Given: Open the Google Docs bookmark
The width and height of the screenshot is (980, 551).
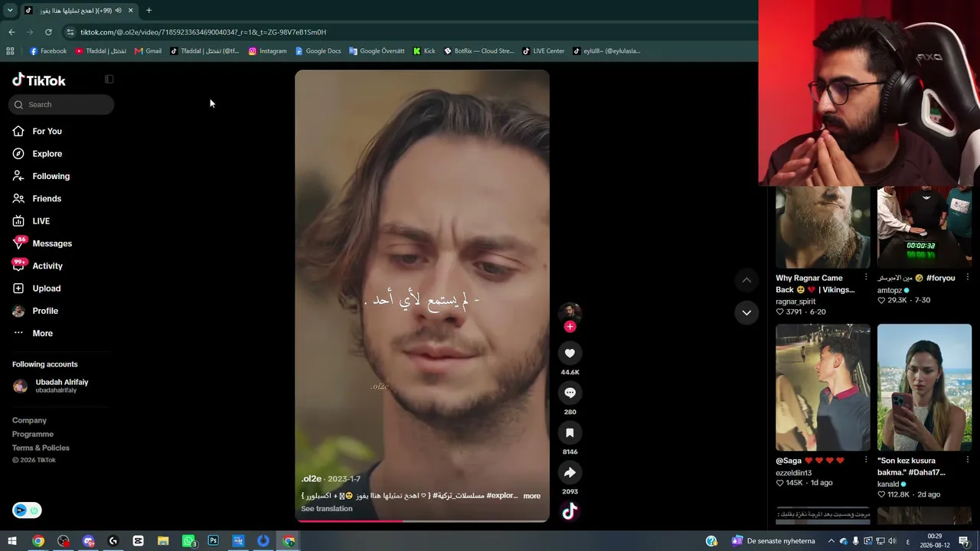Looking at the screenshot, I should [x=318, y=51].
